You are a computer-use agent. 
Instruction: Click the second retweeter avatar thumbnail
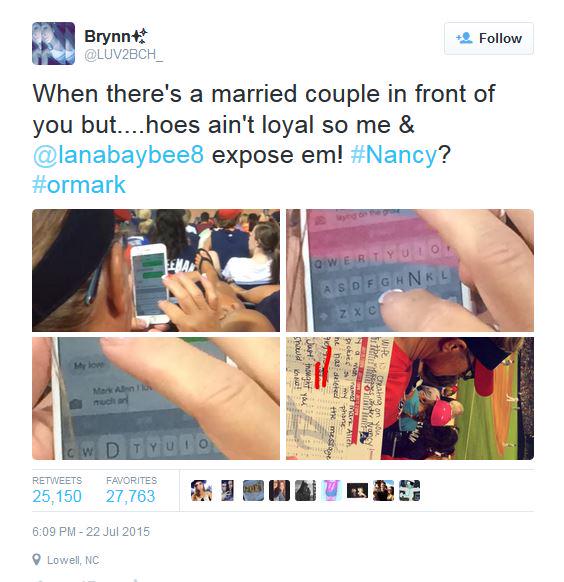[227, 490]
